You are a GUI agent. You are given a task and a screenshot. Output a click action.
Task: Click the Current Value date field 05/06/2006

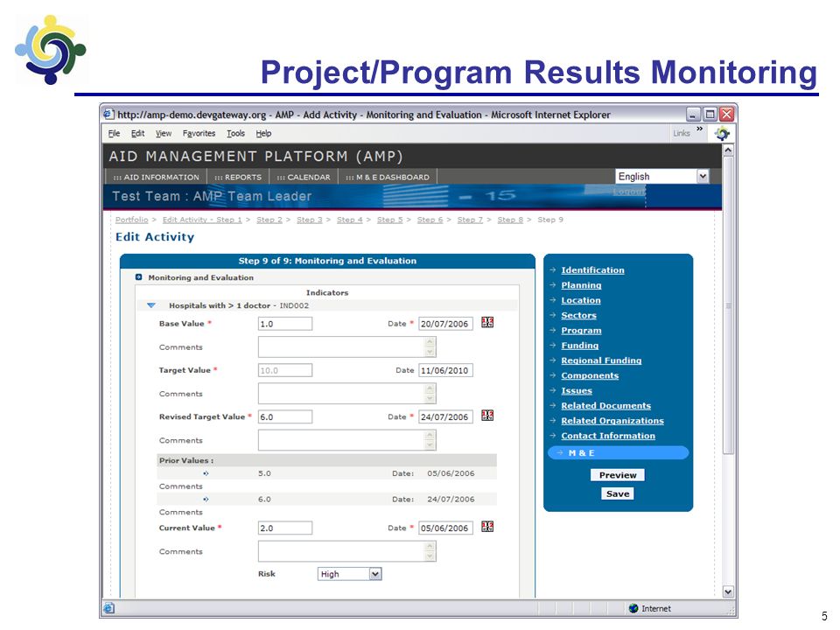coord(445,528)
